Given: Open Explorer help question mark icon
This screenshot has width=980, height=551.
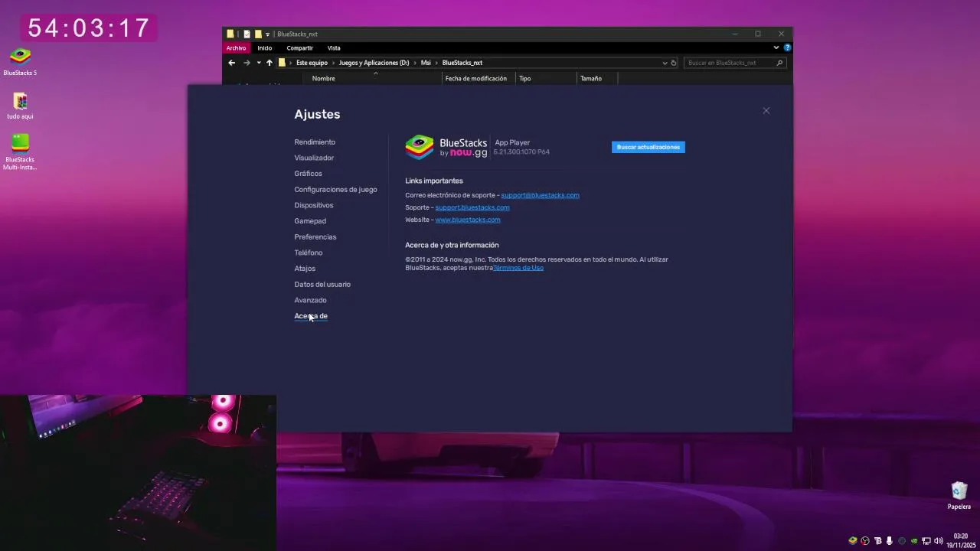Looking at the screenshot, I should (x=787, y=47).
